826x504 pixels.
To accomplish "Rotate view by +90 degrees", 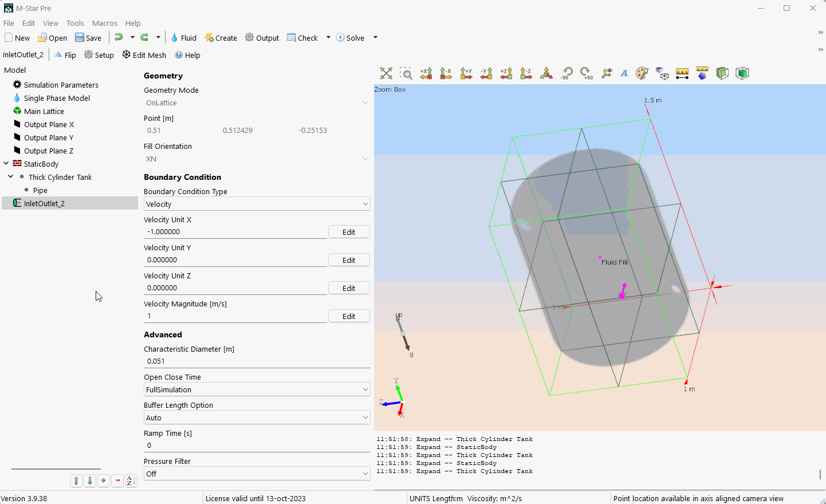I will pyautogui.click(x=587, y=73).
